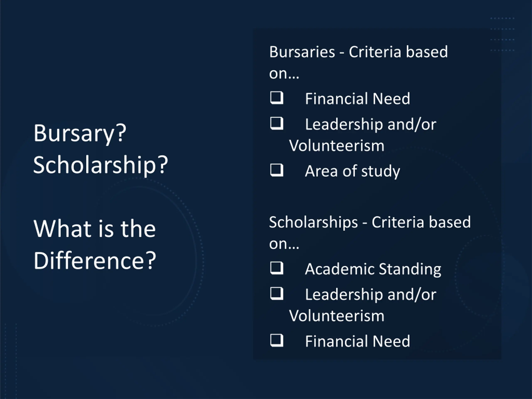
Task: Check the box beside Bursaries Financial Need
Action: 277,98
